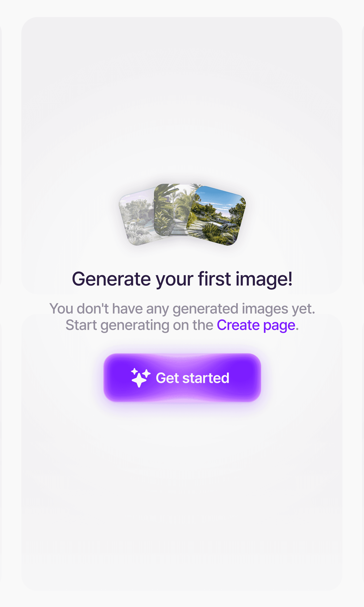
Task: Click the empty upper placeholder card
Action: point(182,98)
